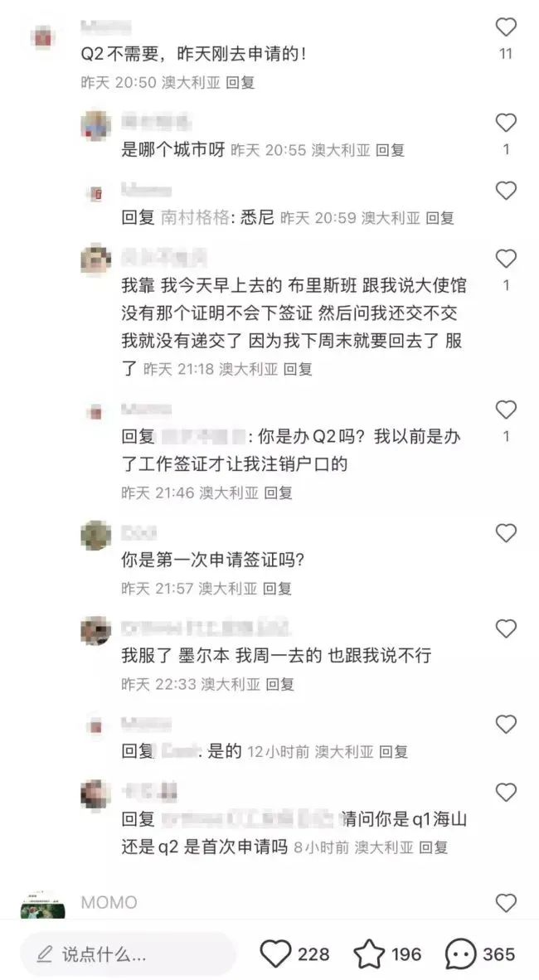
Task: Reply to the top Q2 不需要 comment
Action: [x=240, y=83]
